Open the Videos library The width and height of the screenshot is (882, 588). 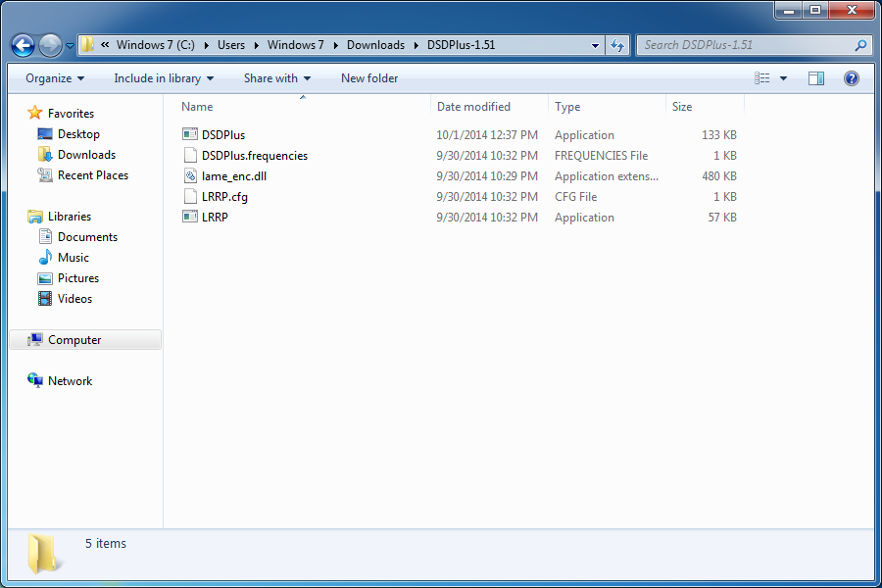tap(74, 299)
